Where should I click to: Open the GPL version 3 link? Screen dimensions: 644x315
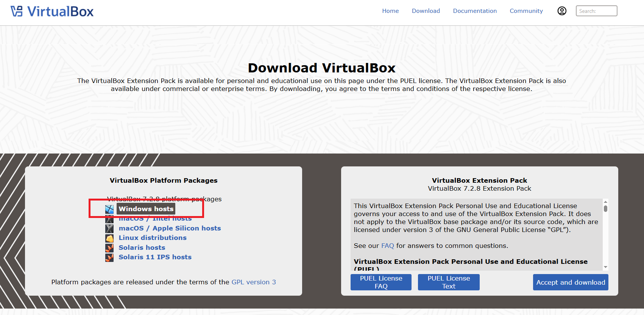point(254,282)
